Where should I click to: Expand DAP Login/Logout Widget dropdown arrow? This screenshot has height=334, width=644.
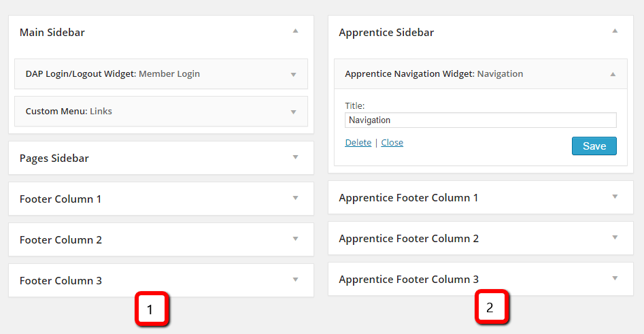tap(293, 74)
